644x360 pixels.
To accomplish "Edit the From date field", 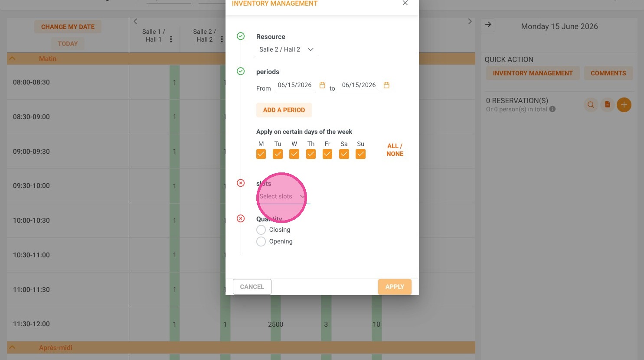I will pyautogui.click(x=295, y=85).
